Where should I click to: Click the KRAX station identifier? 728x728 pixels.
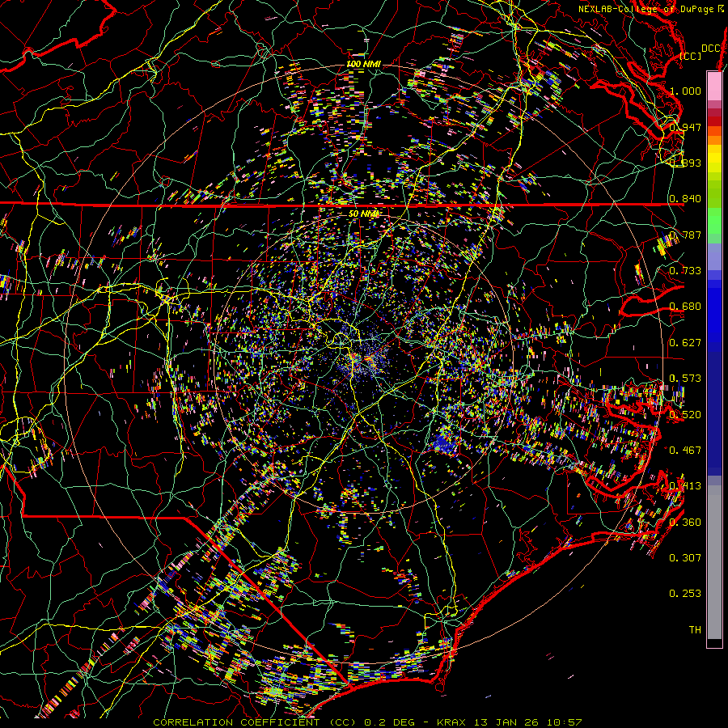pyautogui.click(x=451, y=722)
